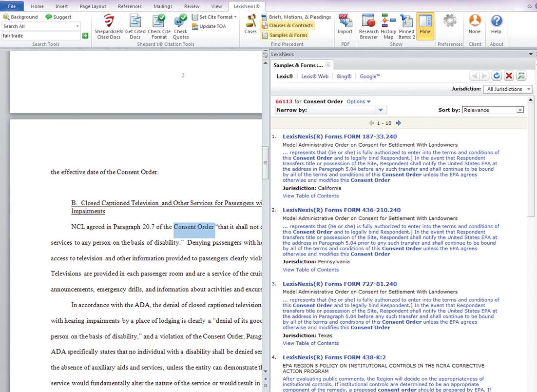Close the Samples & Forms tab
Image resolution: width=537 pixels, height=392 pixels.
coord(328,65)
